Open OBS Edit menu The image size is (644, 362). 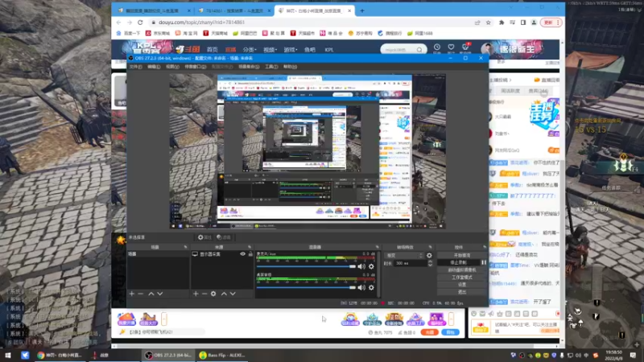pyautogui.click(x=154, y=67)
